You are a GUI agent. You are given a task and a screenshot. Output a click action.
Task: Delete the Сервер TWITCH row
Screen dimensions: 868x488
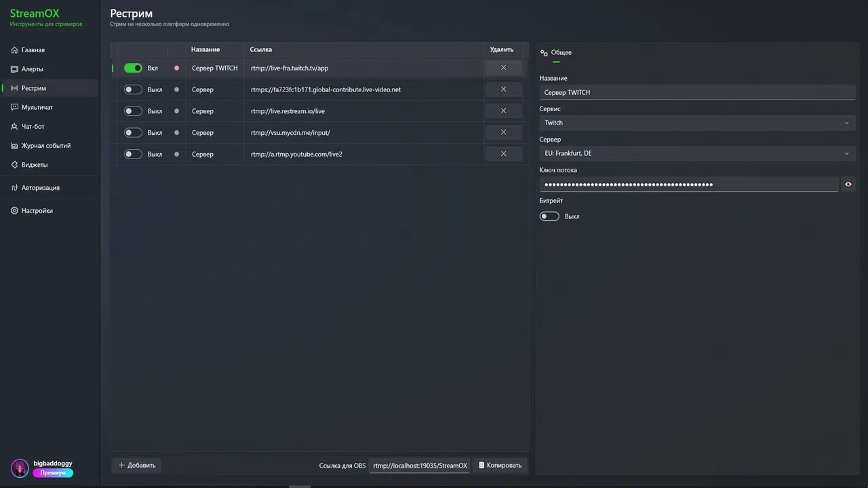(503, 68)
